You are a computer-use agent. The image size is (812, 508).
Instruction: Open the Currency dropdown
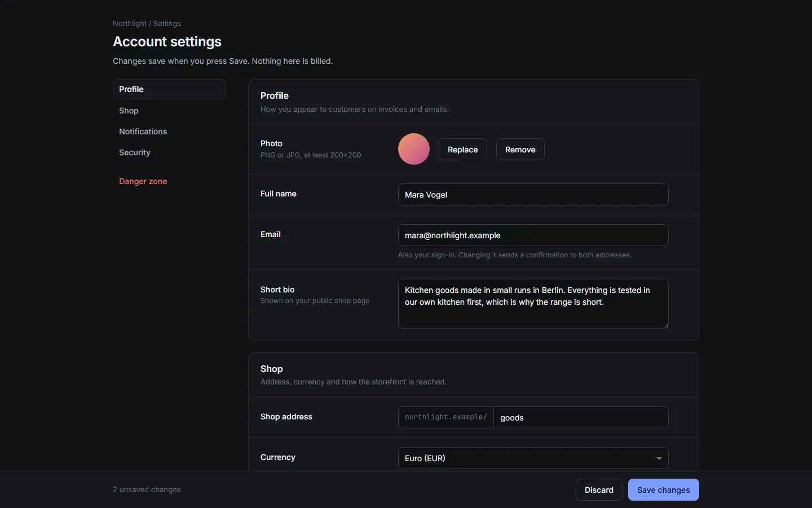coord(533,458)
